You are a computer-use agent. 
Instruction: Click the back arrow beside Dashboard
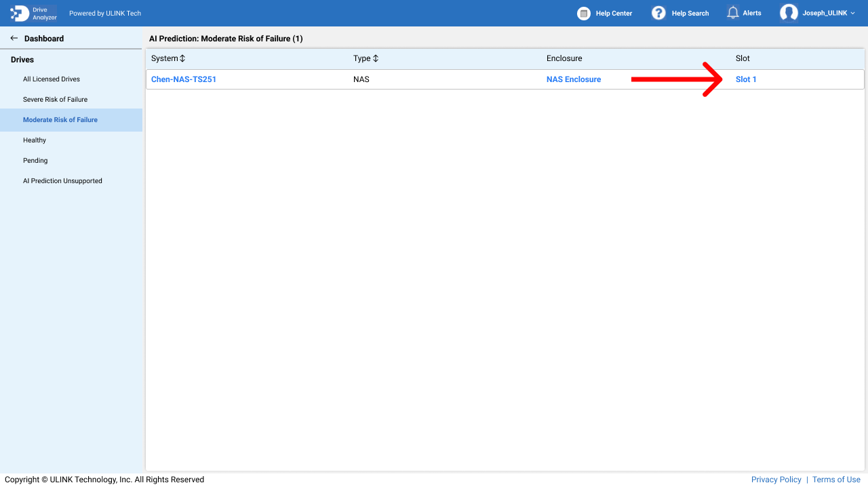(x=14, y=39)
